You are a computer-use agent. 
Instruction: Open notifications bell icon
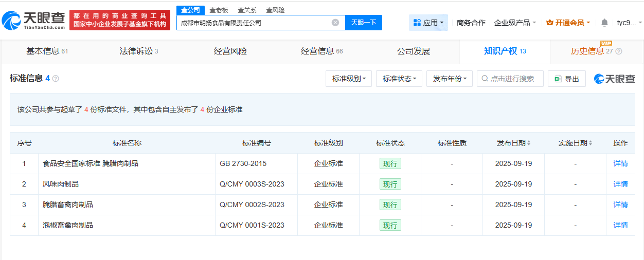[x=604, y=23]
